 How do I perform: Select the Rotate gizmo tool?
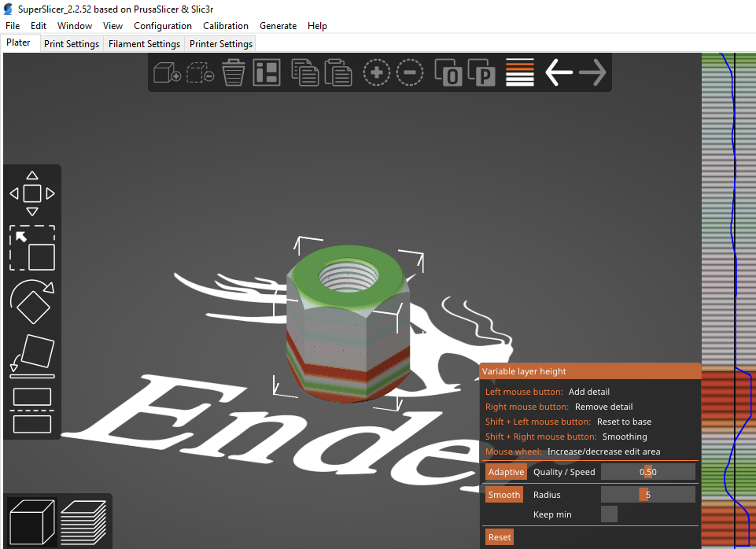coord(32,302)
